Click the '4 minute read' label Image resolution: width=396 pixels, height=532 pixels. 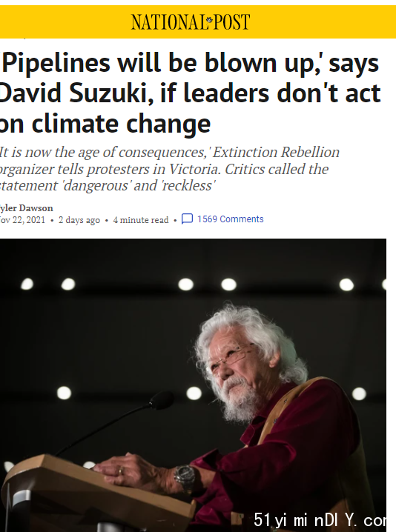click(141, 220)
